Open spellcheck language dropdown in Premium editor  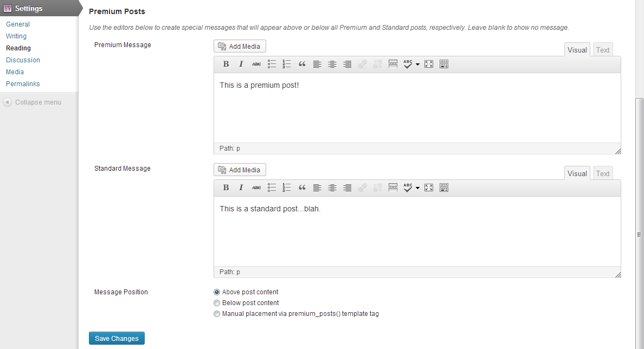click(x=418, y=64)
